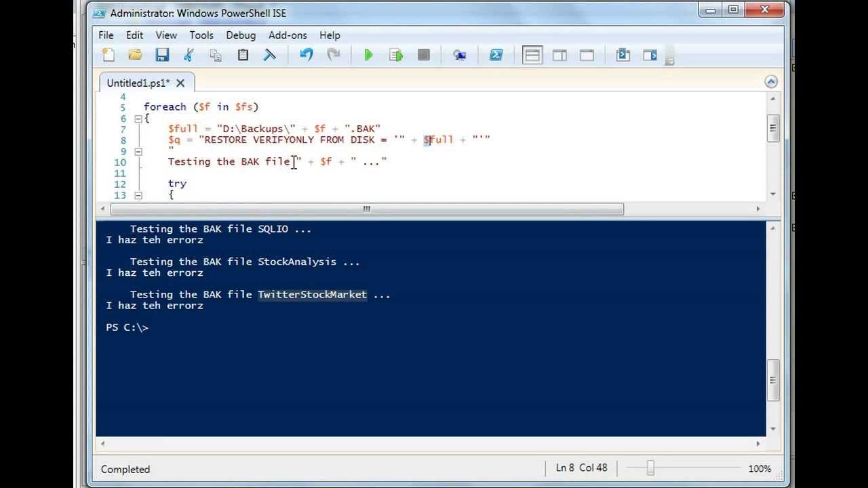Open the Help menu
Screen dimensions: 868x488
tap(330, 35)
